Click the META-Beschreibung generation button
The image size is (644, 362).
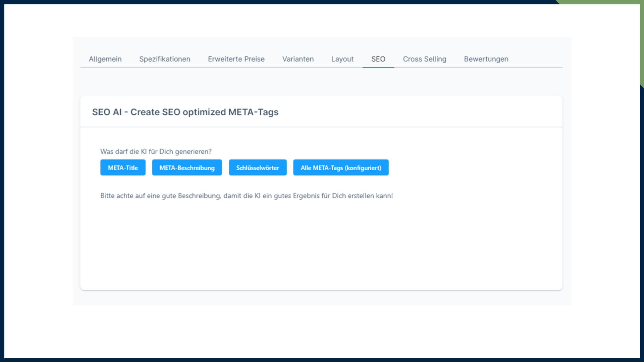[187, 168]
